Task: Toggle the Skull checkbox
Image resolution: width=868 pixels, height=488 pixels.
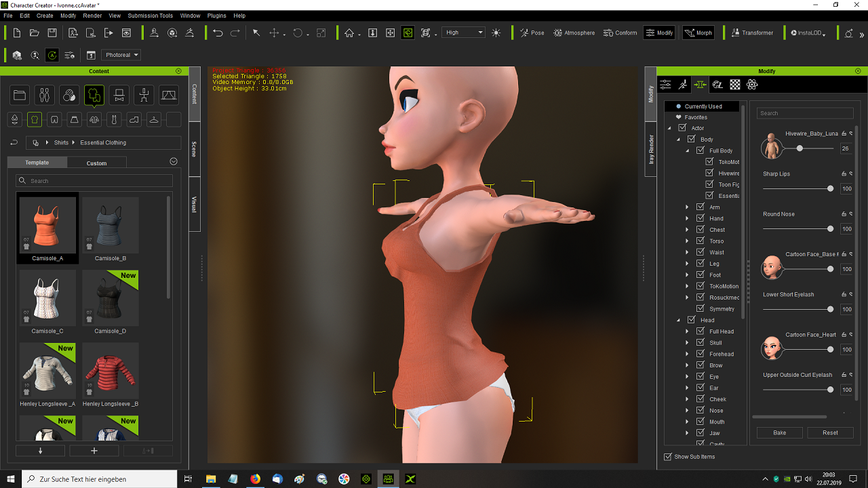Action: pos(701,342)
